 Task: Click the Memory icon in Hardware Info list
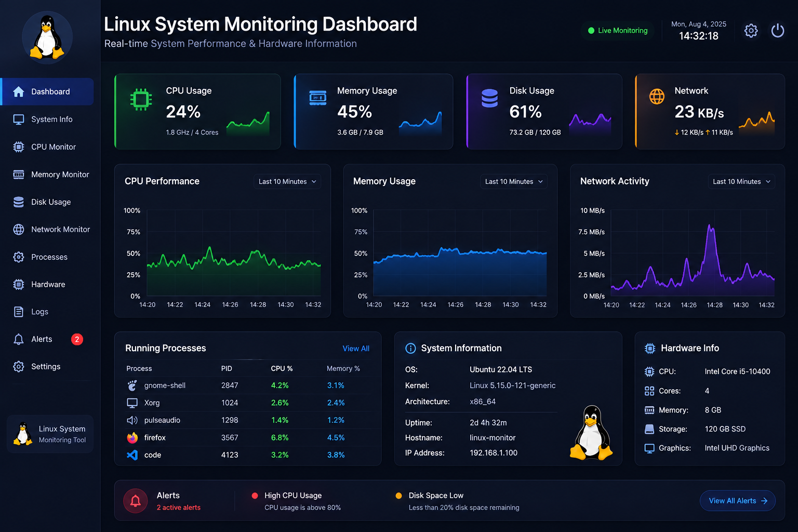click(x=649, y=410)
